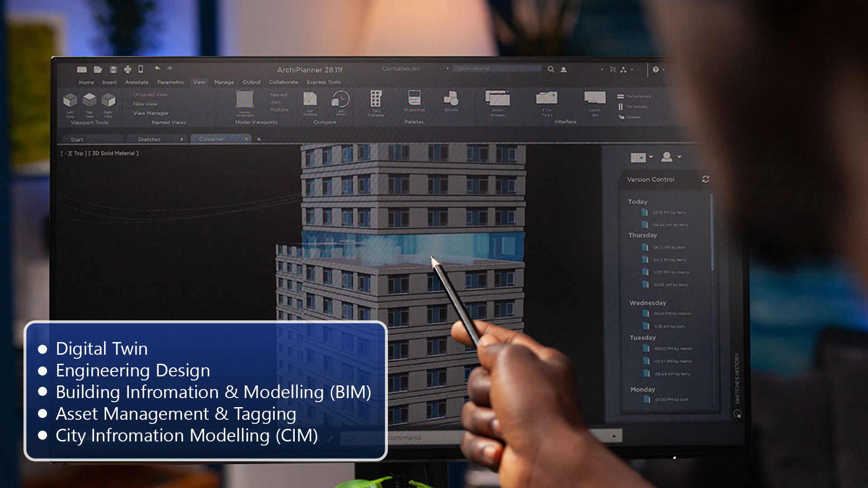Toggle Layout Tabs display
The width and height of the screenshot is (868, 488).
(x=594, y=98)
